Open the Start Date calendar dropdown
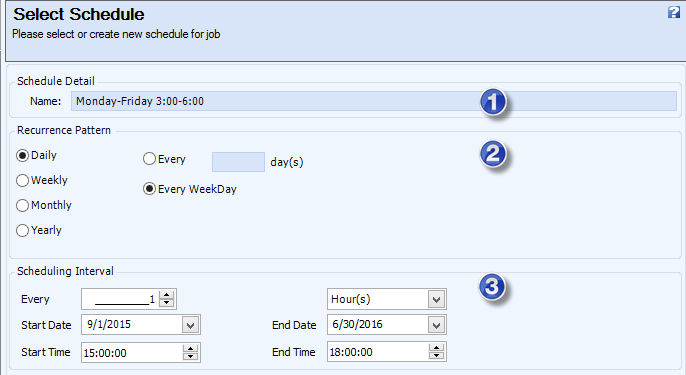 190,325
